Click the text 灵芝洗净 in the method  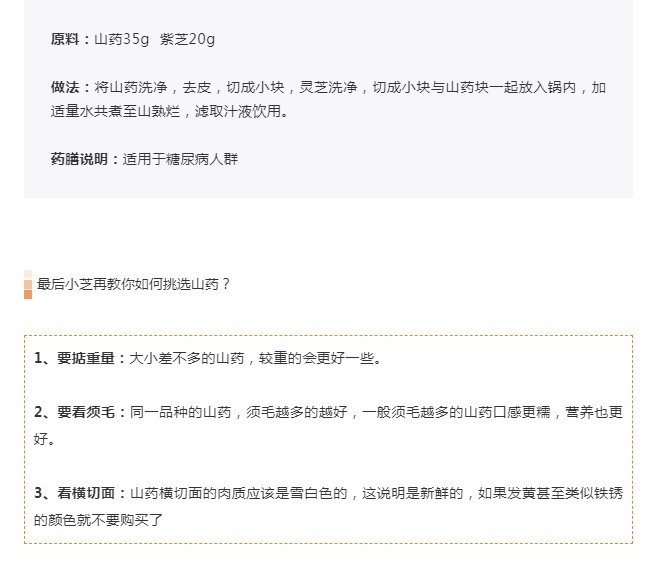(x=328, y=87)
